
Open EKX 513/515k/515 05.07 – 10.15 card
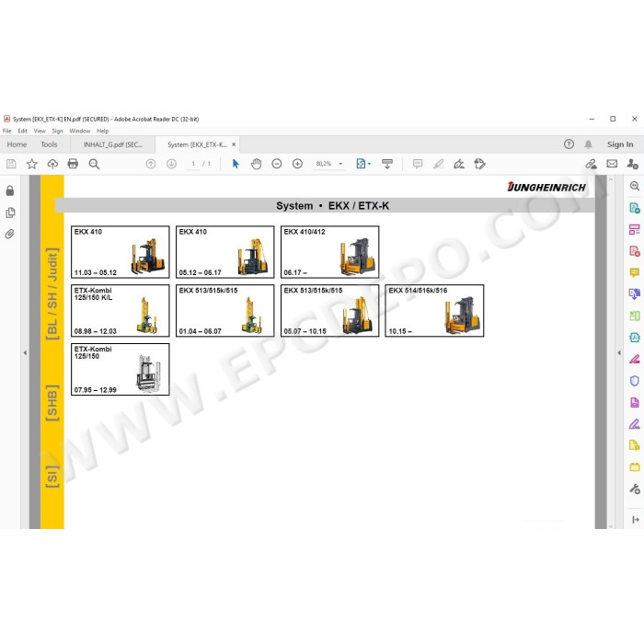(329, 311)
